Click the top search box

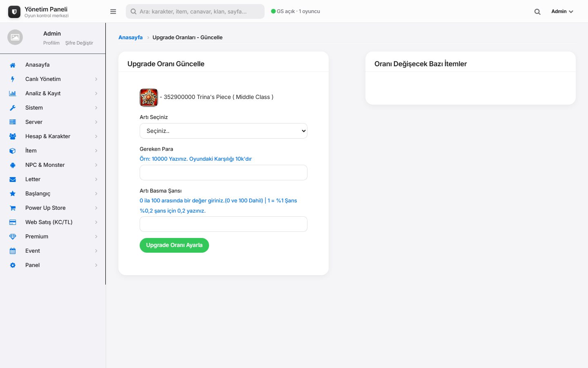coord(195,11)
